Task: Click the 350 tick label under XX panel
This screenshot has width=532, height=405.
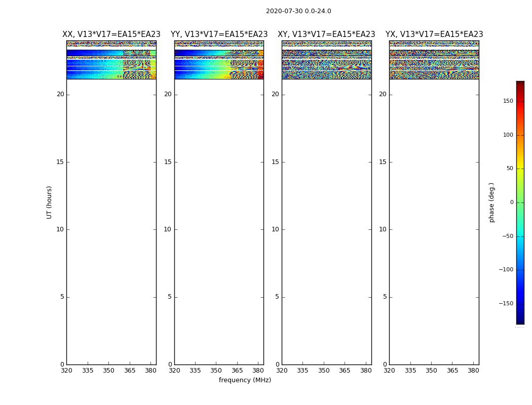Action: coord(108,371)
